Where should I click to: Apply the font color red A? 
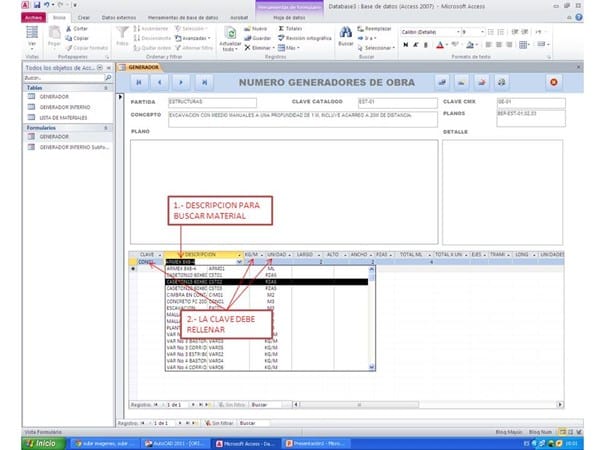point(440,45)
